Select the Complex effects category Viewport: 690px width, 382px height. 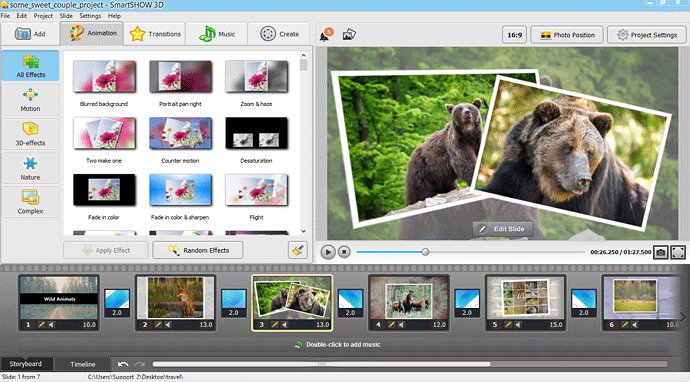pos(30,202)
